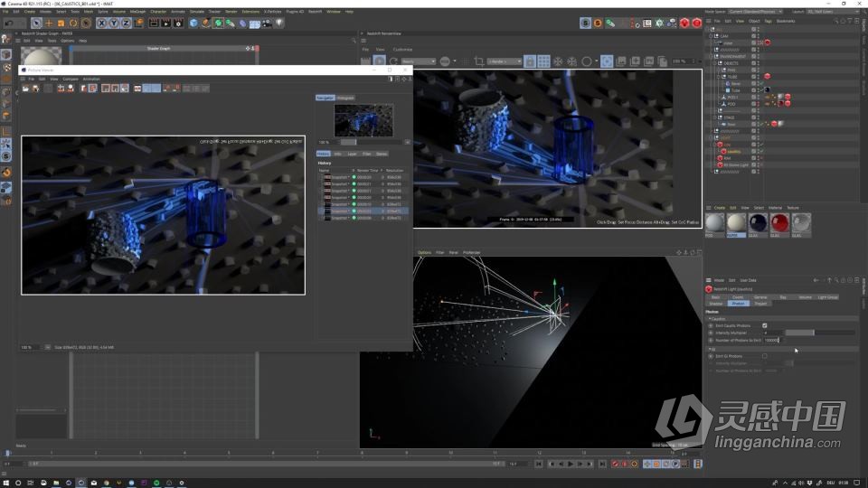The width and height of the screenshot is (868, 488).
Task: Click the RenderView lock icon
Action: pos(530,61)
